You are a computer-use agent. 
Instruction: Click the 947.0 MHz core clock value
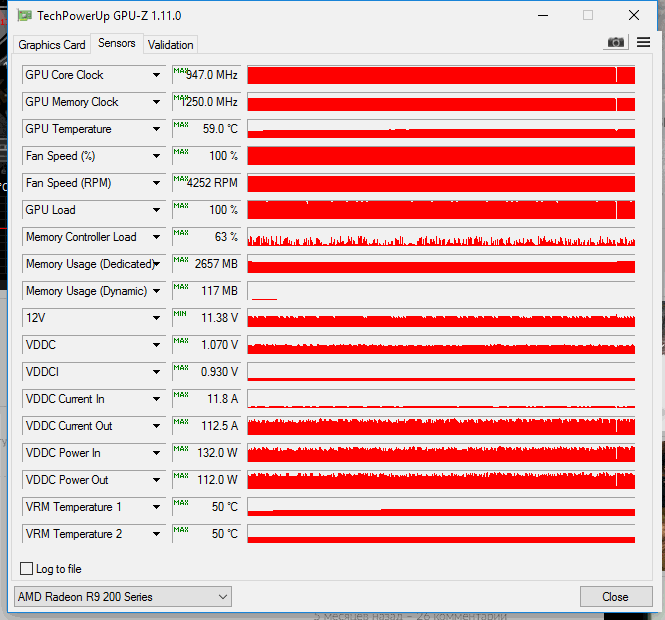click(x=207, y=75)
